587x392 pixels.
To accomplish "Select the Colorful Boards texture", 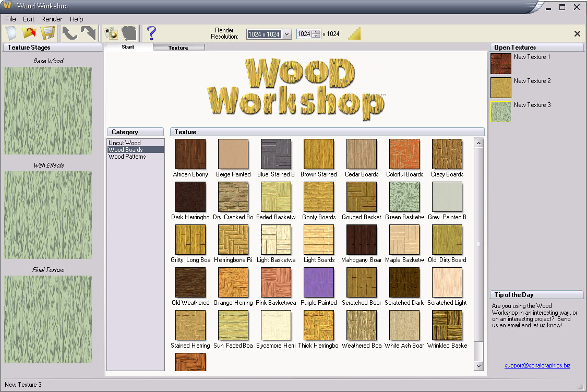I will tap(404, 154).
